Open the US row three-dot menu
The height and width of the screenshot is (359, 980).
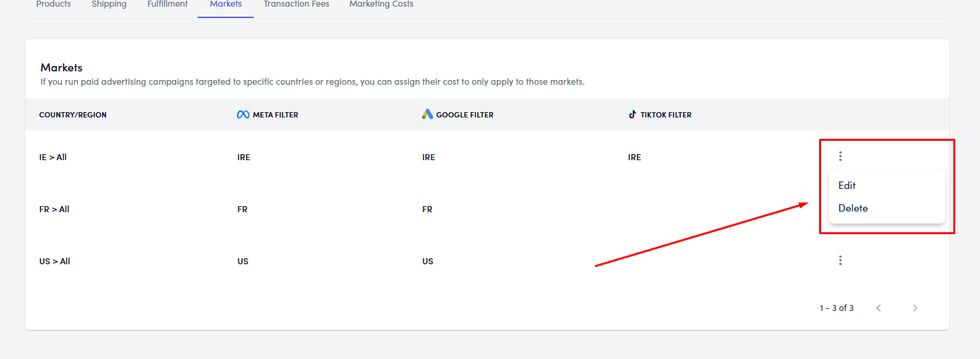(840, 261)
